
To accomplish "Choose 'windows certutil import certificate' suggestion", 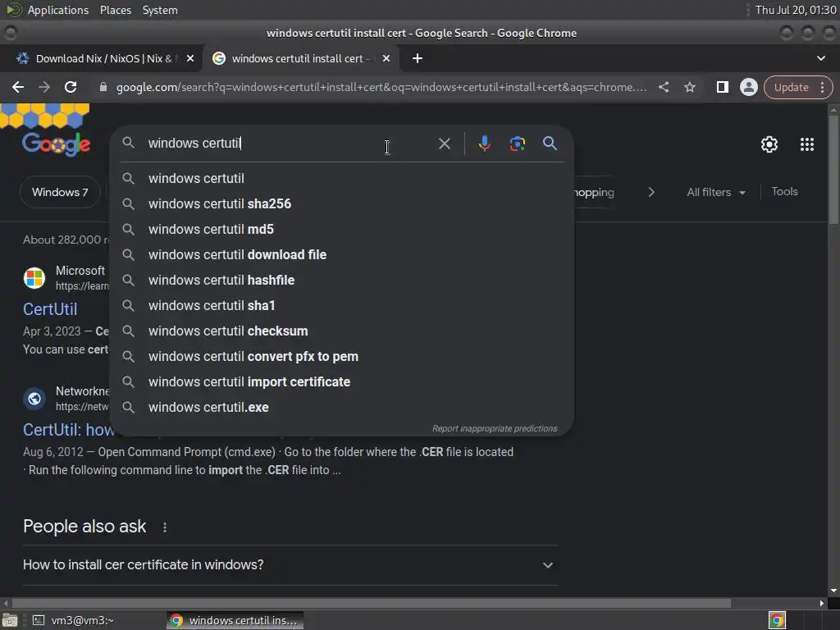I will (342, 382).
